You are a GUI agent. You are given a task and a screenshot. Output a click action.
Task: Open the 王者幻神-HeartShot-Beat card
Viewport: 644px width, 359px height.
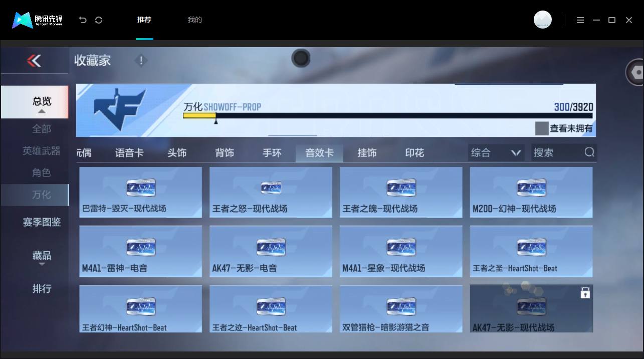coord(141,309)
